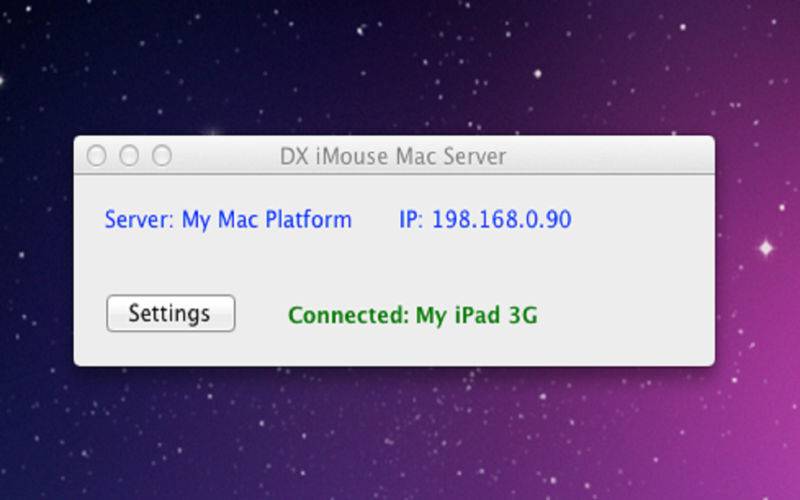The width and height of the screenshot is (800, 500).
Task: Click the 'DX iMouse Mac Server' window title
Action: 393,156
